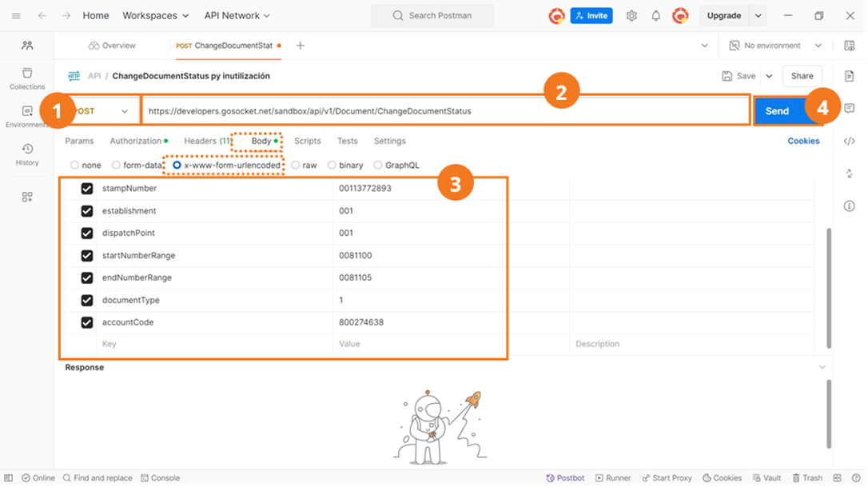Screen dimensions: 868x487
Task: Click the Save button
Action: [x=739, y=76]
